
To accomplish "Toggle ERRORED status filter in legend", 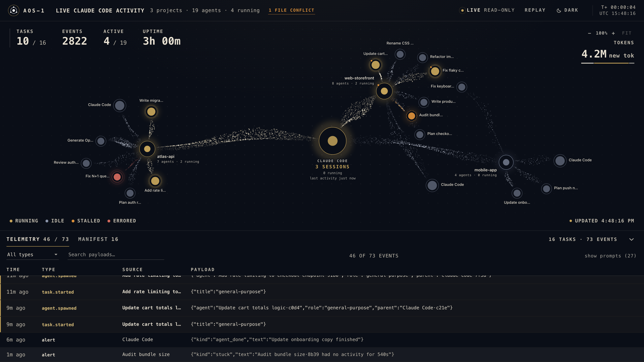I will coord(122,221).
